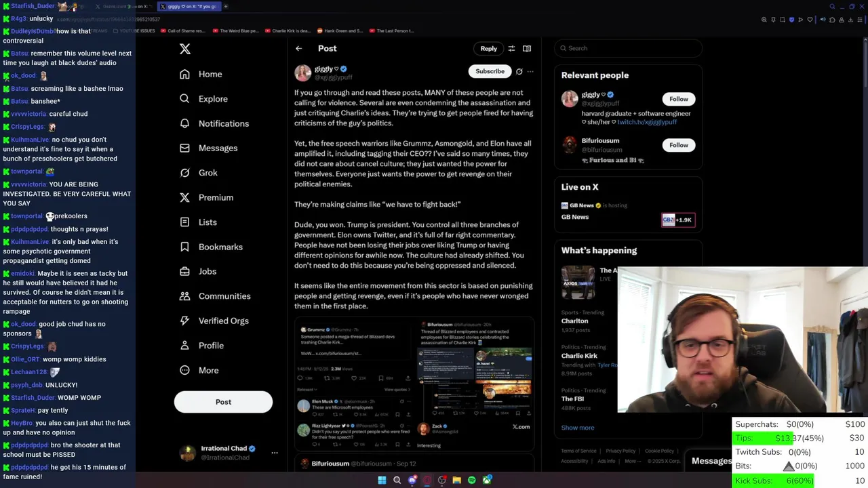
Task: Open the Irrational Chad account options menu
Action: point(275,453)
